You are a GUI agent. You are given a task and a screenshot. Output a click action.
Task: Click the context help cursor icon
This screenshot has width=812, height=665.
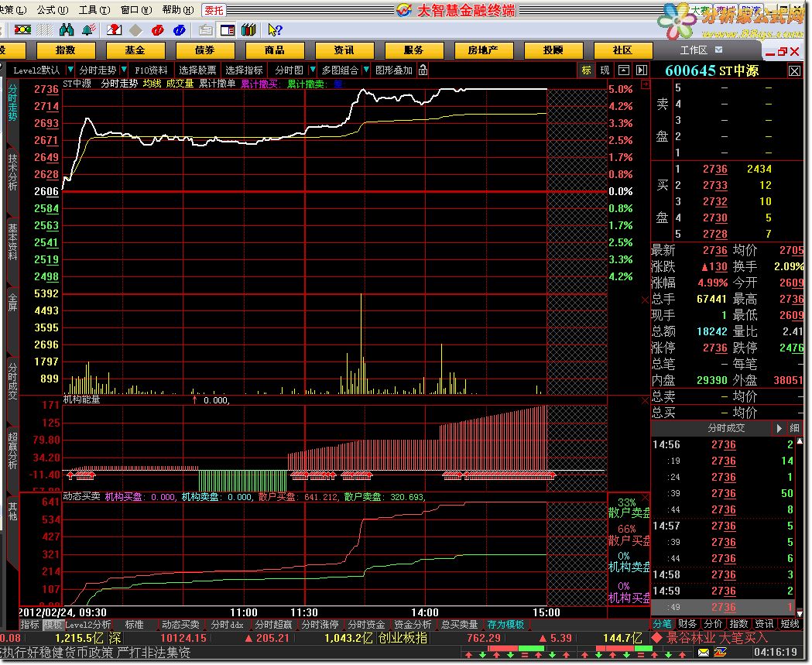pos(275,30)
